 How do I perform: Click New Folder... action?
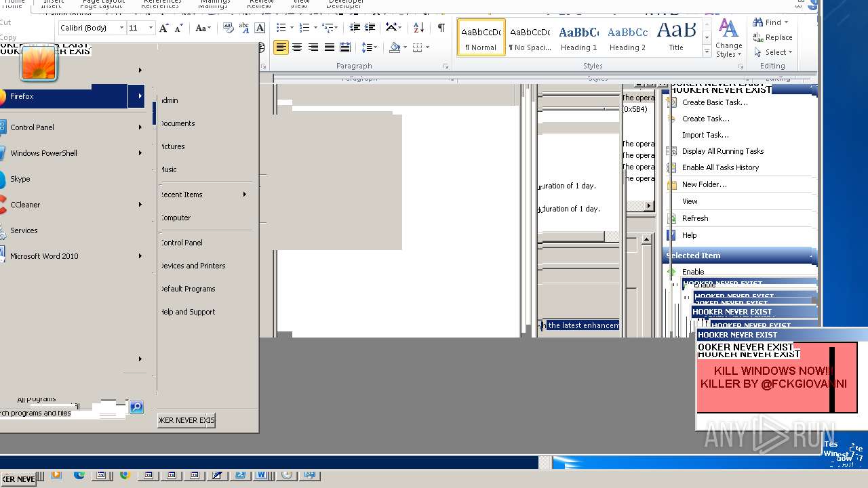[x=704, y=184]
